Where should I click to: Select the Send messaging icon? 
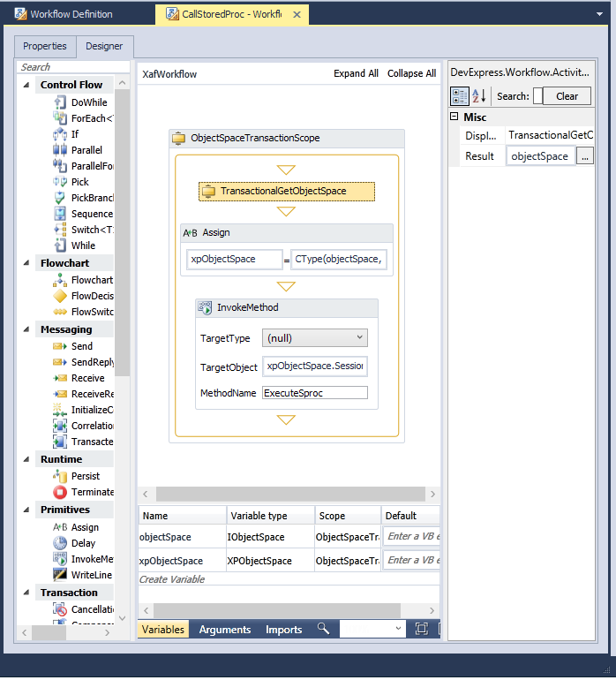point(60,346)
